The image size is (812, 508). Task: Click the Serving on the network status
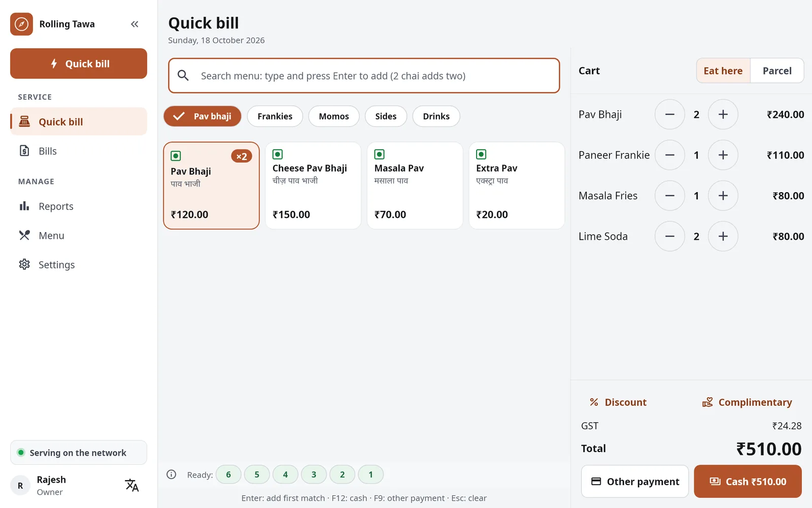[79, 453]
